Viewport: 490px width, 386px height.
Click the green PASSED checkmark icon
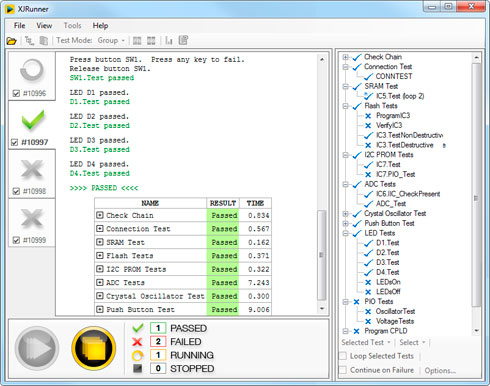click(x=138, y=328)
